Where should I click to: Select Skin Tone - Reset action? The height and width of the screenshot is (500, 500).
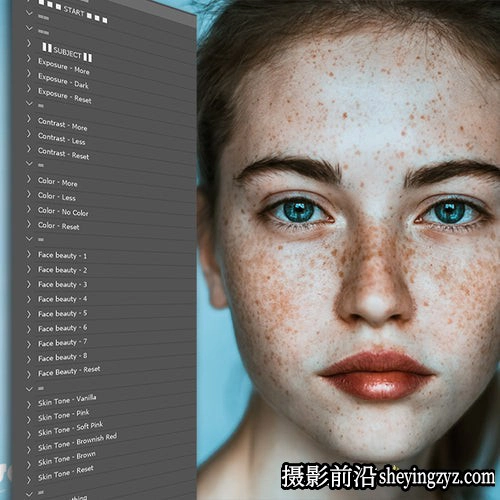[65, 473]
